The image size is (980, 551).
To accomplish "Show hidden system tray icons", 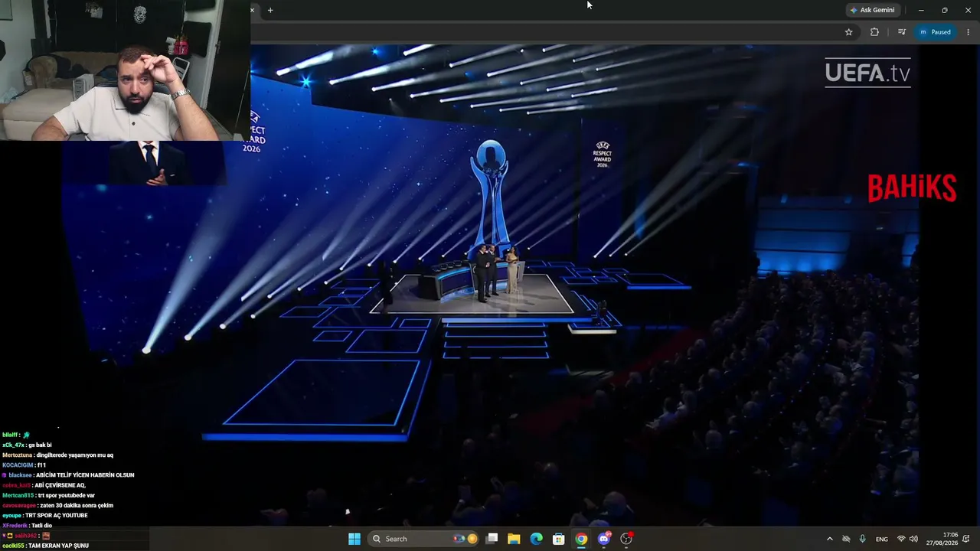I will tap(829, 539).
